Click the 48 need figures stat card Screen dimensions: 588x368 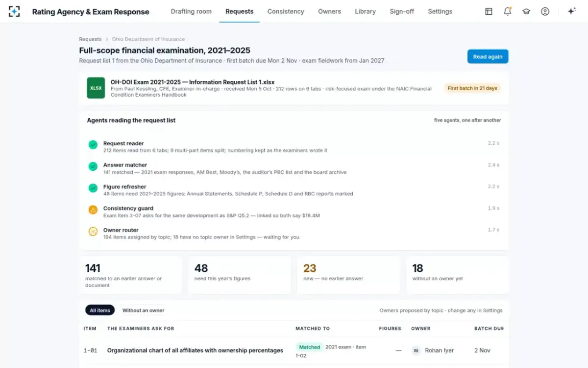tap(240, 275)
